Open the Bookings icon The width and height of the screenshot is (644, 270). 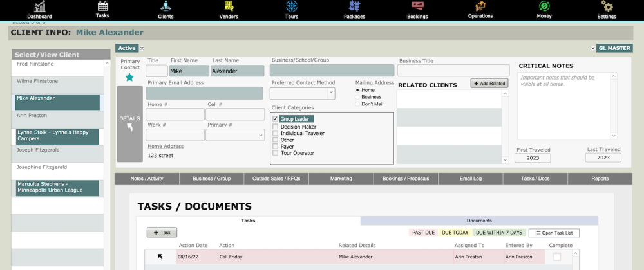coord(418,6)
